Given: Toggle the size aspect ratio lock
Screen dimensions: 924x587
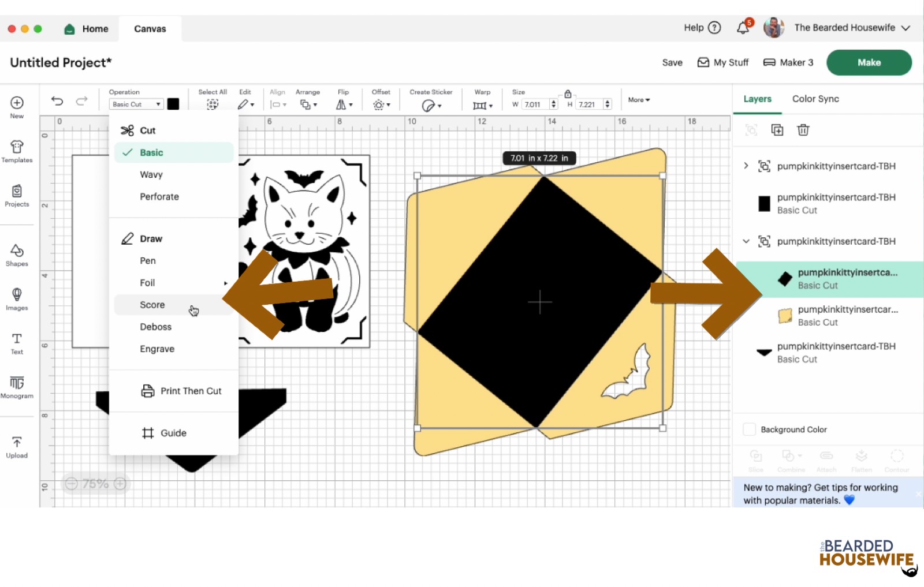Looking at the screenshot, I should 568,93.
